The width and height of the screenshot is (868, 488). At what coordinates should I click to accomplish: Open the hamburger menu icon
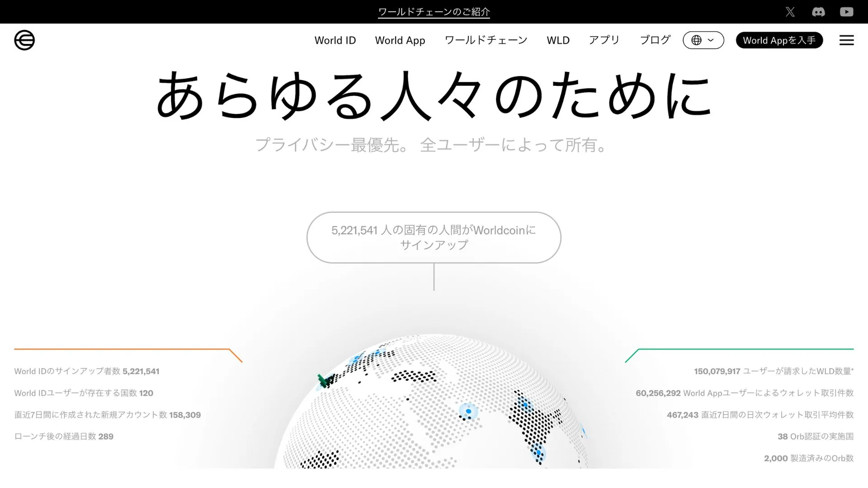(x=846, y=40)
